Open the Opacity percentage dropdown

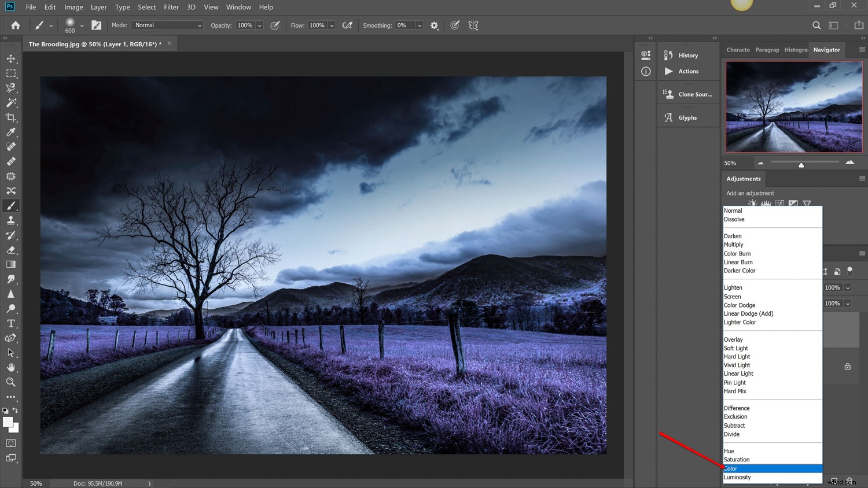[x=258, y=25]
